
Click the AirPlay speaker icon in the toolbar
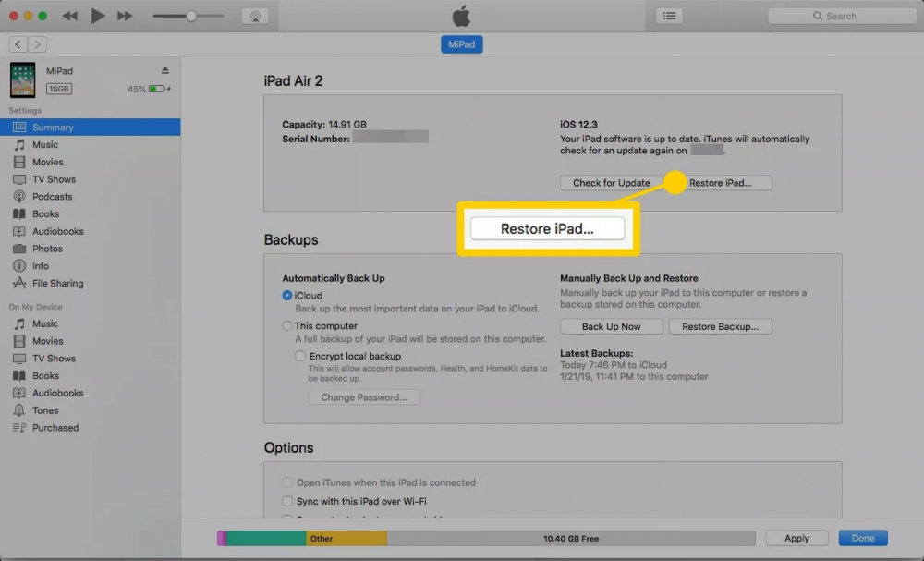(255, 15)
